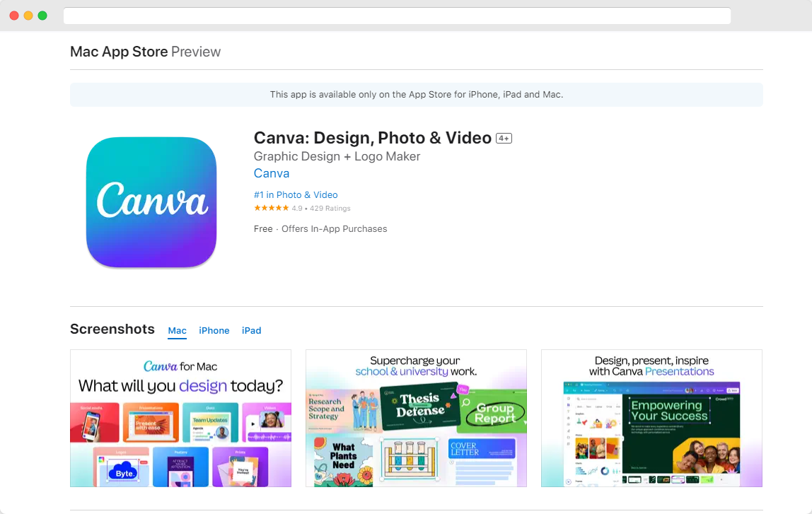The image size is (812, 514).
Task: Click 'Graphic Design + Logo Maker' subtitle
Action: [337, 156]
